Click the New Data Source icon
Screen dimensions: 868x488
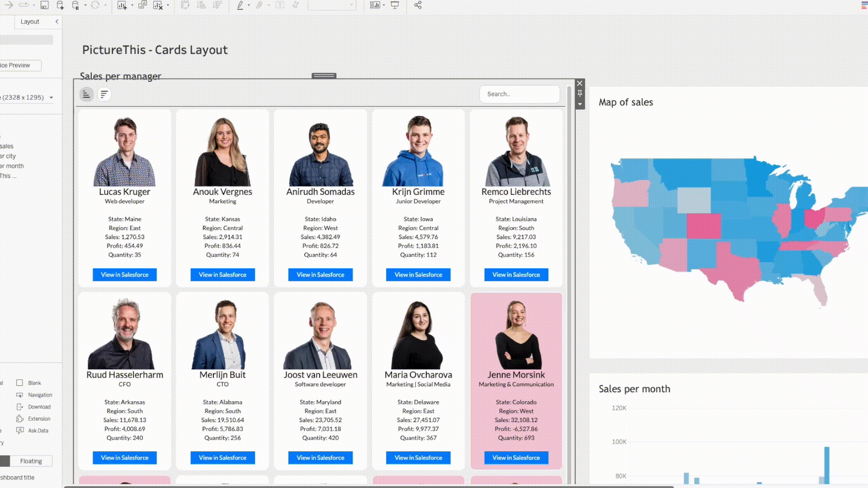(x=60, y=5)
